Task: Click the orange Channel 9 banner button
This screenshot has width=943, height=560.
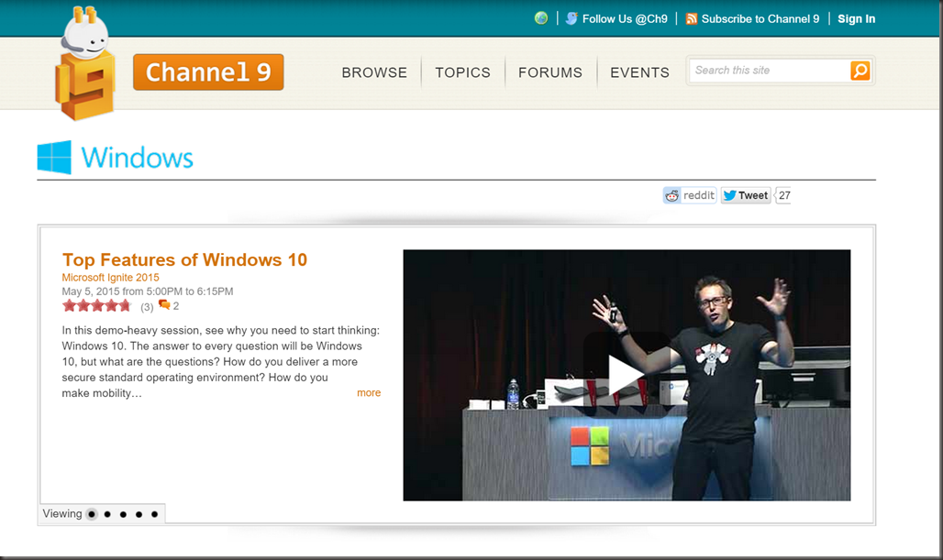Action: pos(208,72)
